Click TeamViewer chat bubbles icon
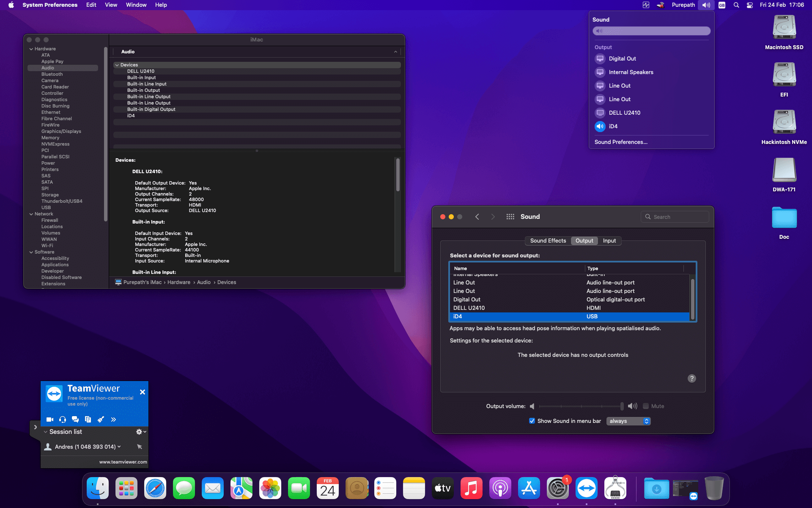Screen dimensions: 812x508 coord(75,420)
